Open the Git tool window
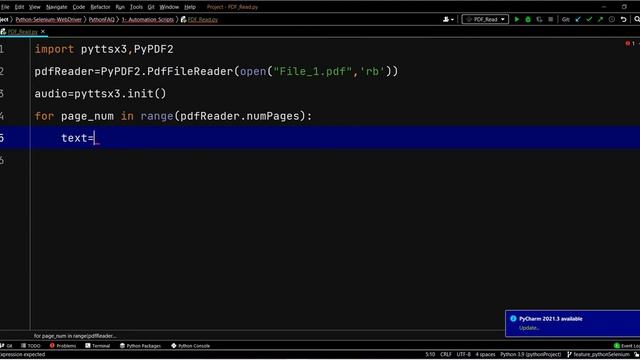 point(7,346)
